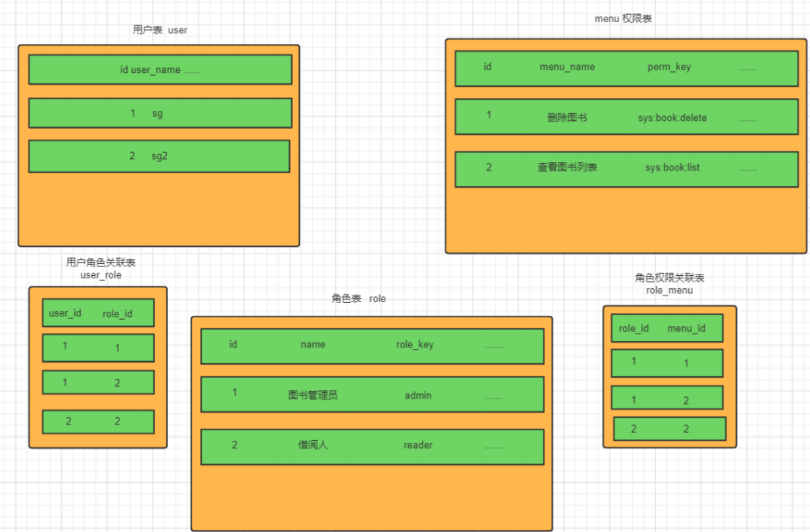This screenshot has height=532, width=810.
Task: Click the 'admin' role key cell
Action: pos(418,395)
